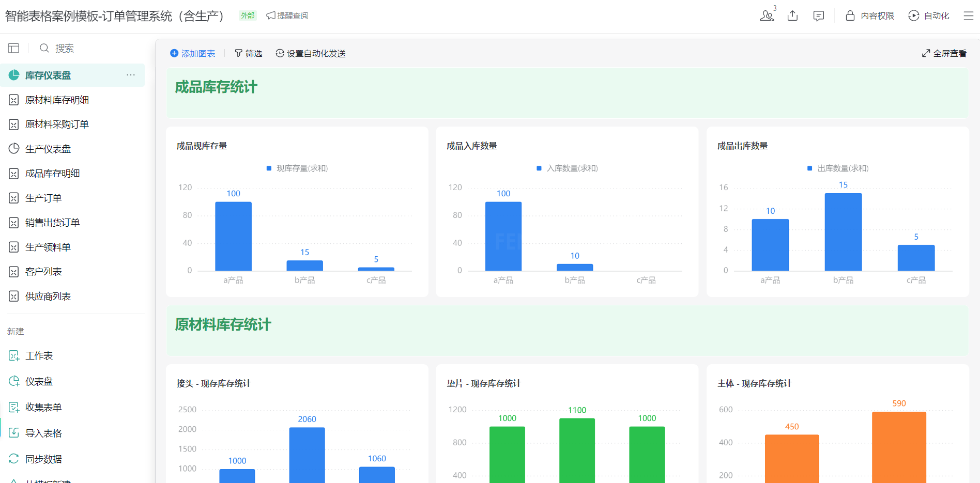
Task: Toggle 入库数量(求和) legend
Action: 567,168
